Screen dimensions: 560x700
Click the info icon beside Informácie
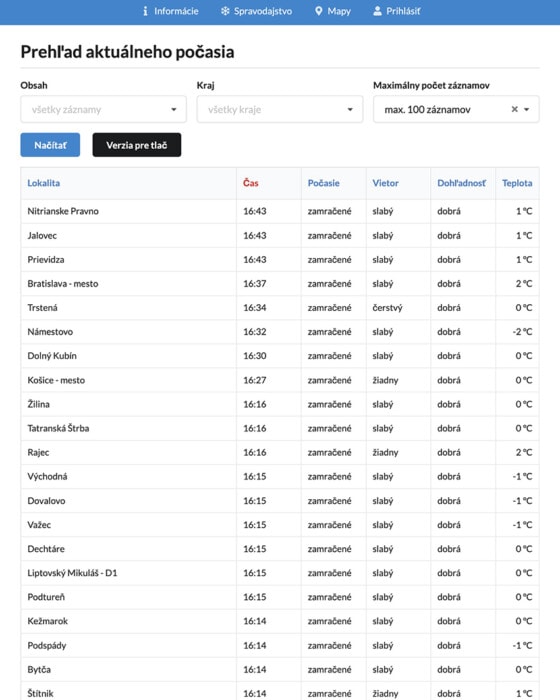tap(145, 11)
